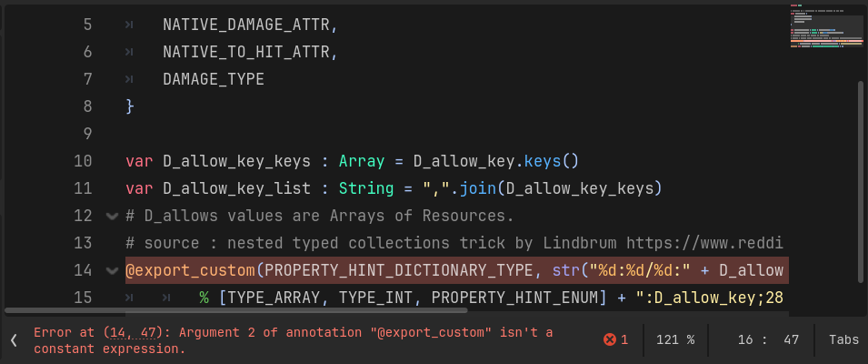Open the 121 % zoom level menu
This screenshot has height=364, width=868.
pos(674,339)
